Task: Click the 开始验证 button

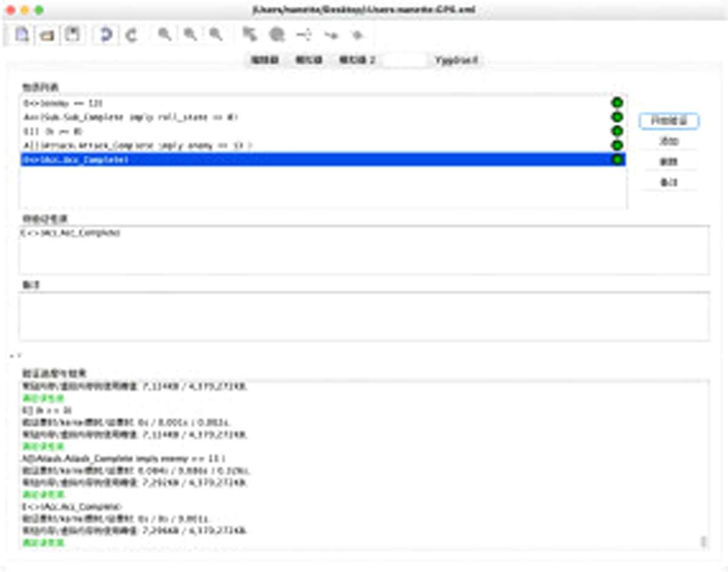Action: coord(669,121)
